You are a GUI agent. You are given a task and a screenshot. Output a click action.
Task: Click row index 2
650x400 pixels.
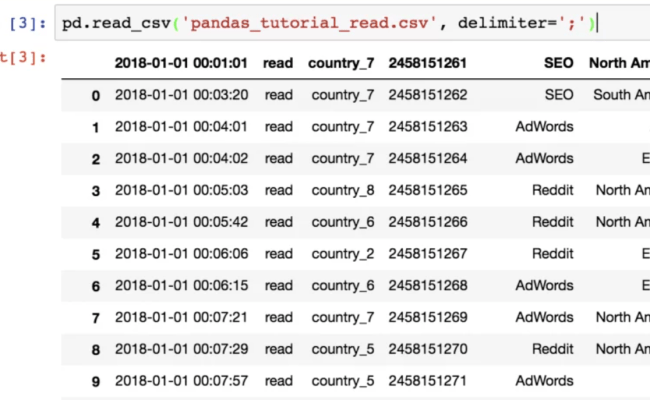96,159
